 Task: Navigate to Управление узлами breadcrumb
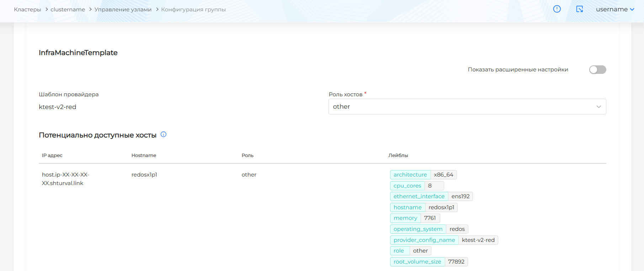pyautogui.click(x=123, y=10)
